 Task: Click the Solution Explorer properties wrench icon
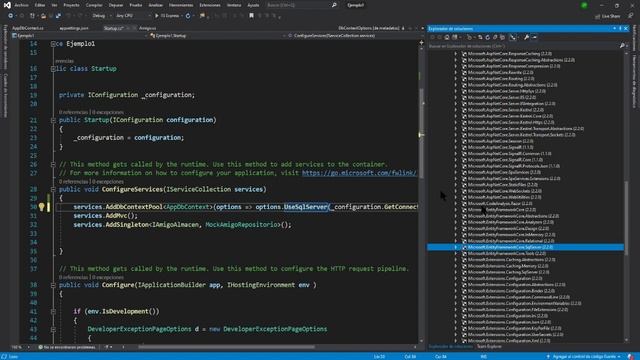pos(527,38)
